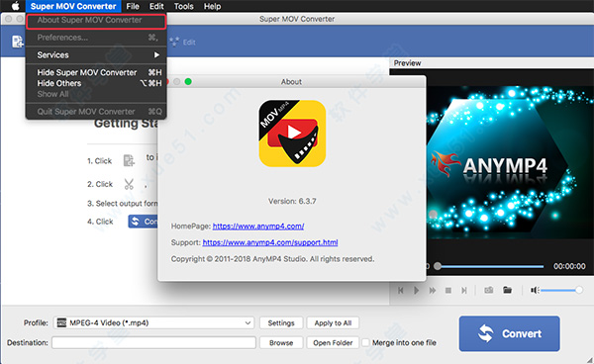The width and height of the screenshot is (594, 364).
Task: Click the app logo in About window
Action: [292, 133]
